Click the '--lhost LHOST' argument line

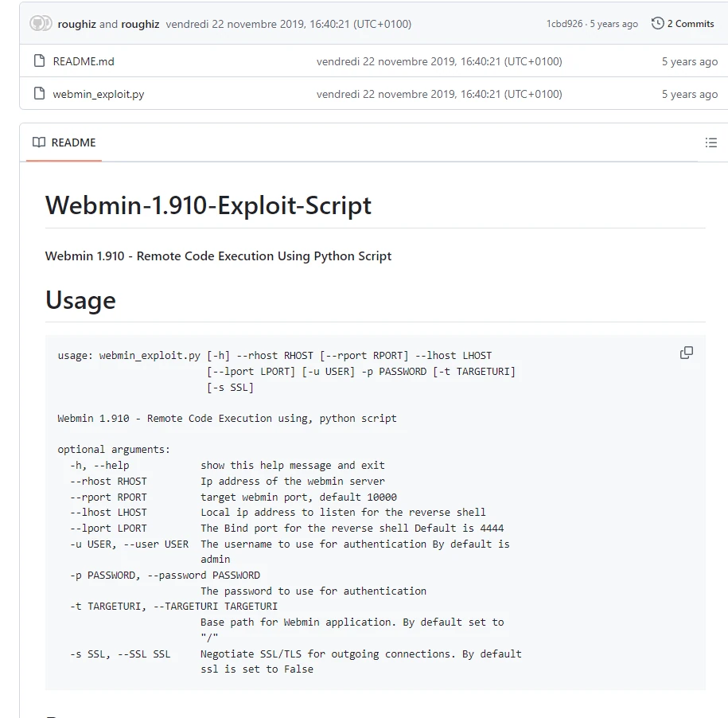click(278, 513)
